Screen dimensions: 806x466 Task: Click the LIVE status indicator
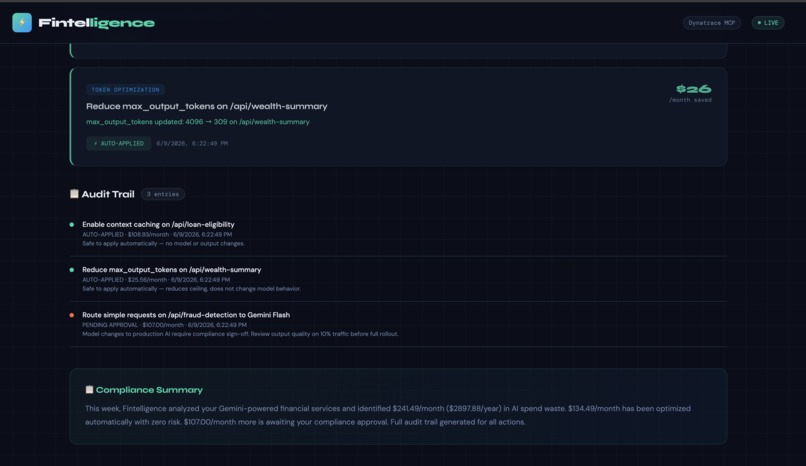768,23
